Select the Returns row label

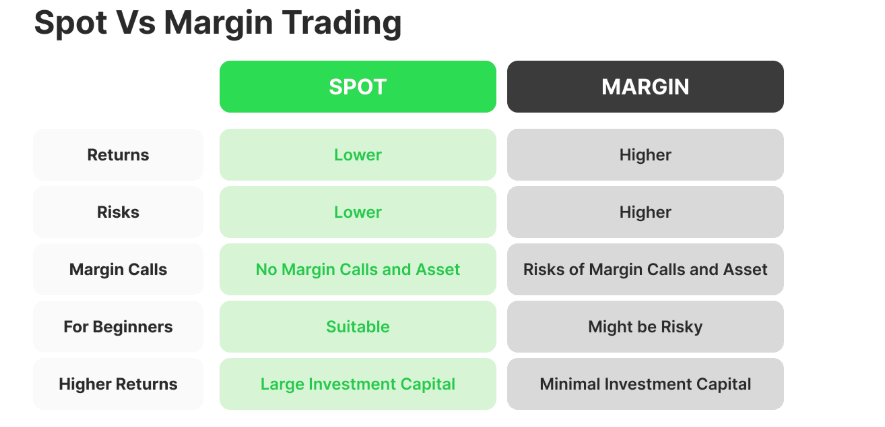(118, 155)
